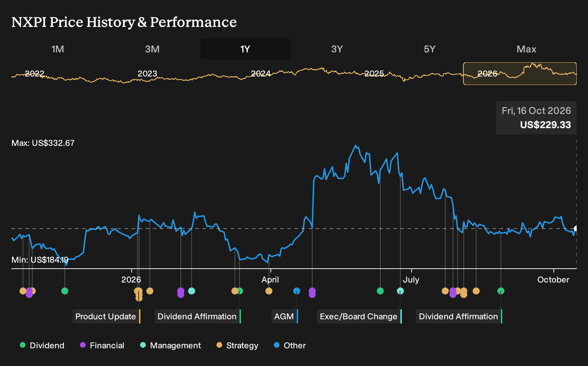Open the Dividend Affirmation label after Exec/Board Change
The width and height of the screenshot is (588, 366).
(x=459, y=316)
